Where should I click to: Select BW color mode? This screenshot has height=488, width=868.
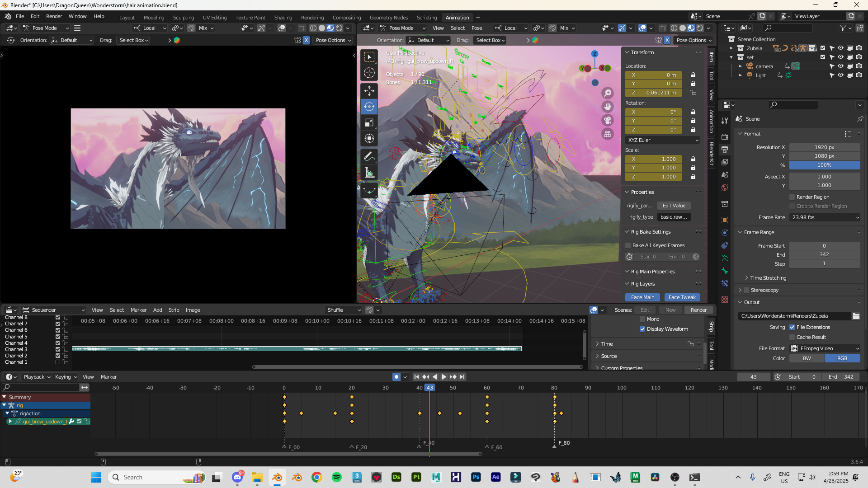[x=807, y=358]
